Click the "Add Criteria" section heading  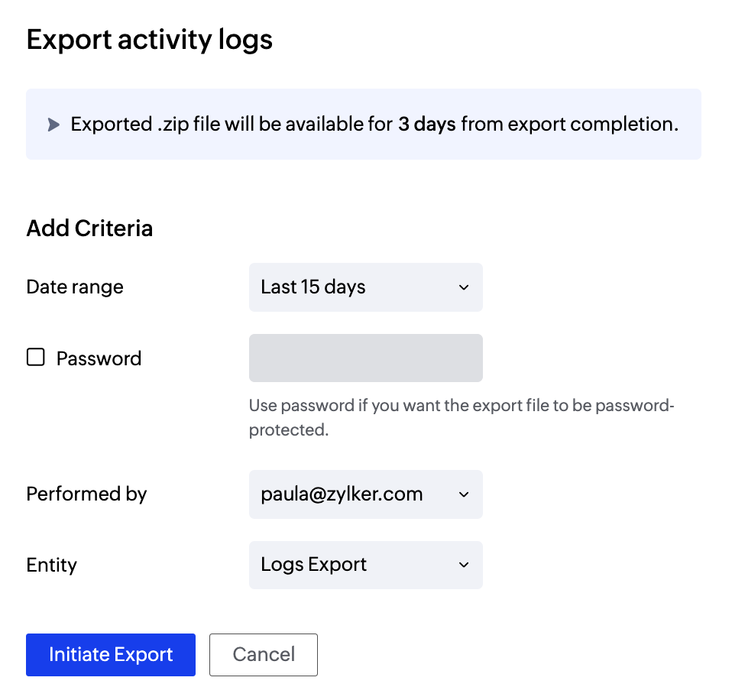click(89, 228)
